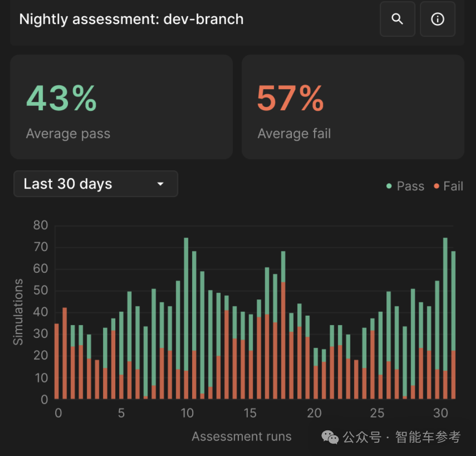Click the 80 tick on the y-axis
476x456 pixels.
pos(40,226)
